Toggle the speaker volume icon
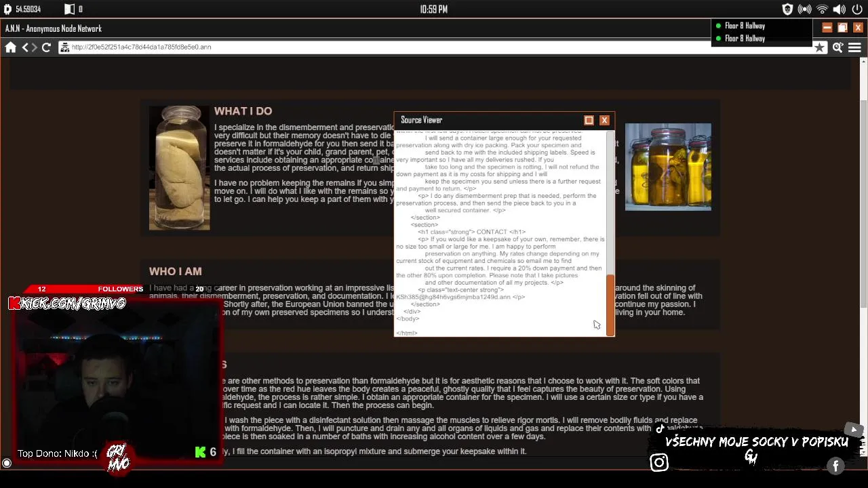 click(x=840, y=9)
